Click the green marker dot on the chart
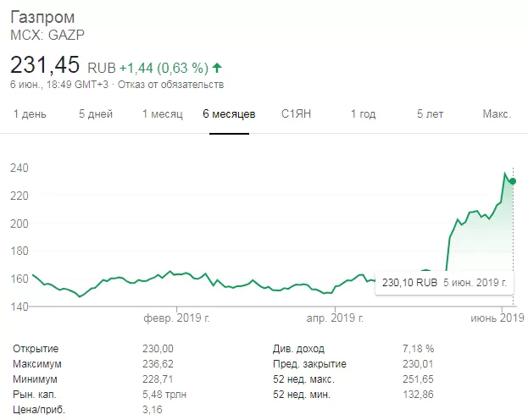528x420 pixels. pyautogui.click(x=513, y=181)
